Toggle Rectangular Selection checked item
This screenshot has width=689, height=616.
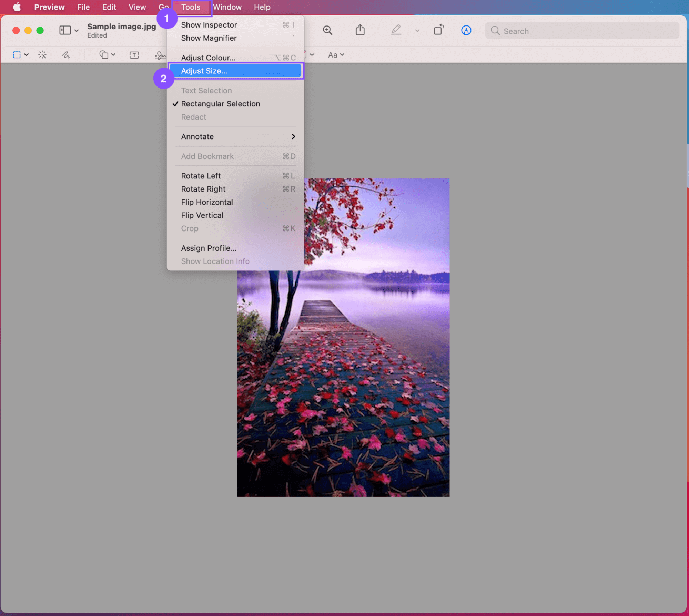click(x=220, y=104)
